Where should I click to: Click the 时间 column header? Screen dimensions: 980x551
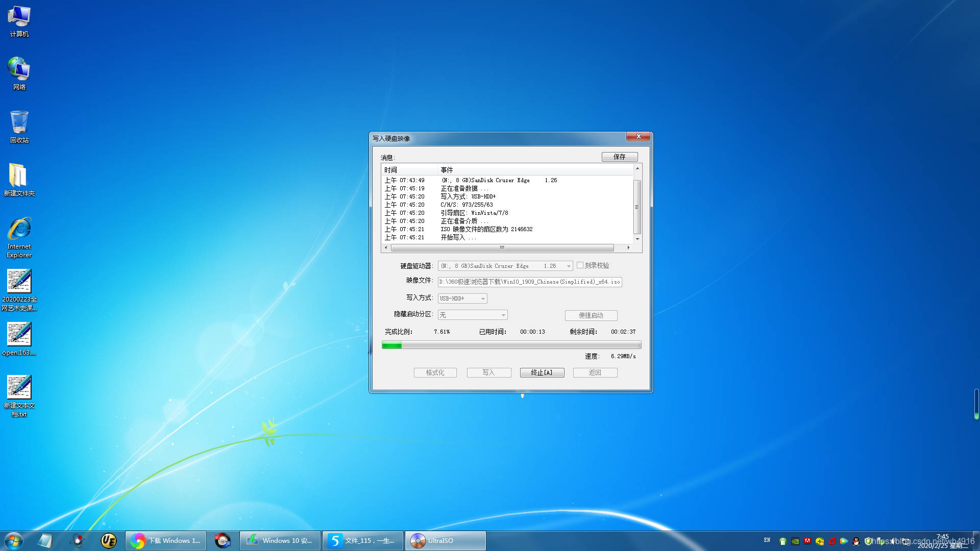tap(410, 170)
